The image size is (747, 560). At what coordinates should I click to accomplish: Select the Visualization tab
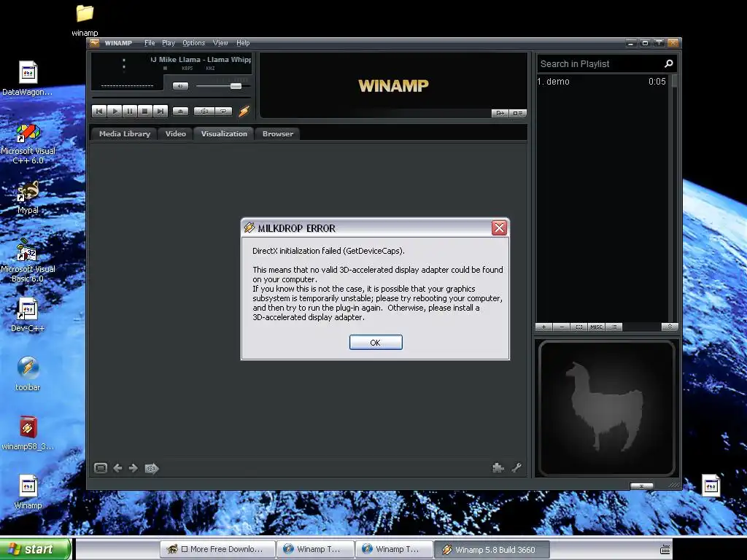(224, 134)
